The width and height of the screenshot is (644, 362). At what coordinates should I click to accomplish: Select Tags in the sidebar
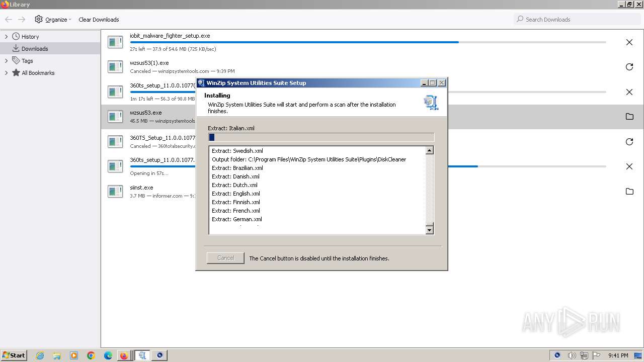27,61
